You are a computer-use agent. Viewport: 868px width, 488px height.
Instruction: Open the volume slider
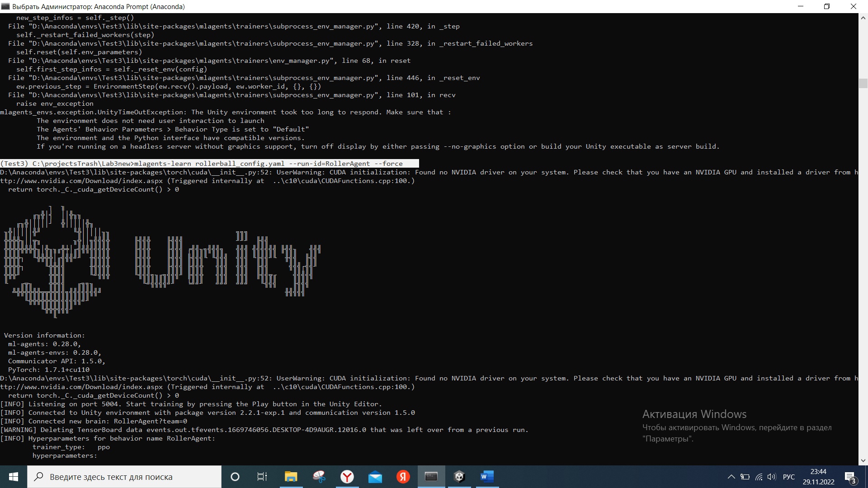tap(771, 477)
